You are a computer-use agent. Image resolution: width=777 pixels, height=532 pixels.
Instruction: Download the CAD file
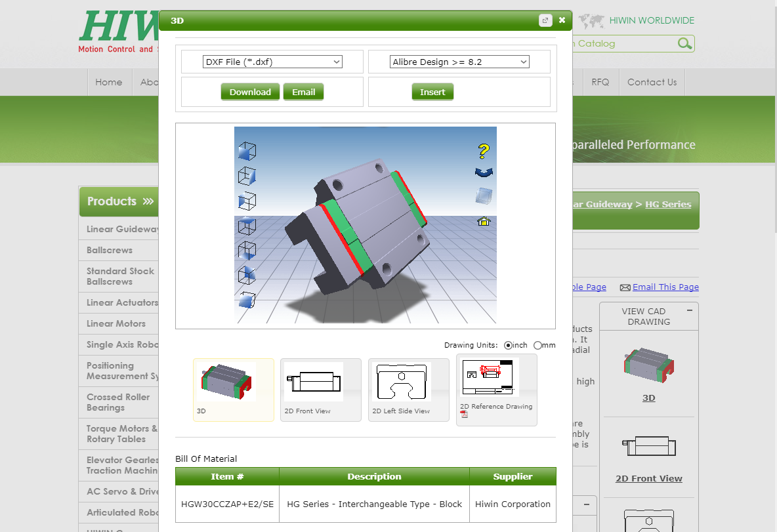250,92
